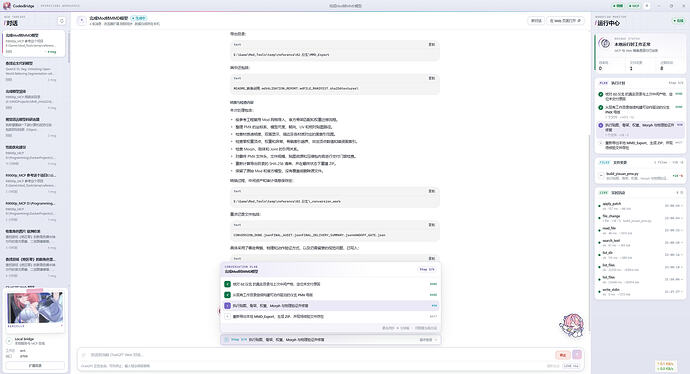Viewport: 690px width, 374px height.
Task: Select the R6Mcp_MCP D:\Programming conversation
Action: [x=31, y=211]
